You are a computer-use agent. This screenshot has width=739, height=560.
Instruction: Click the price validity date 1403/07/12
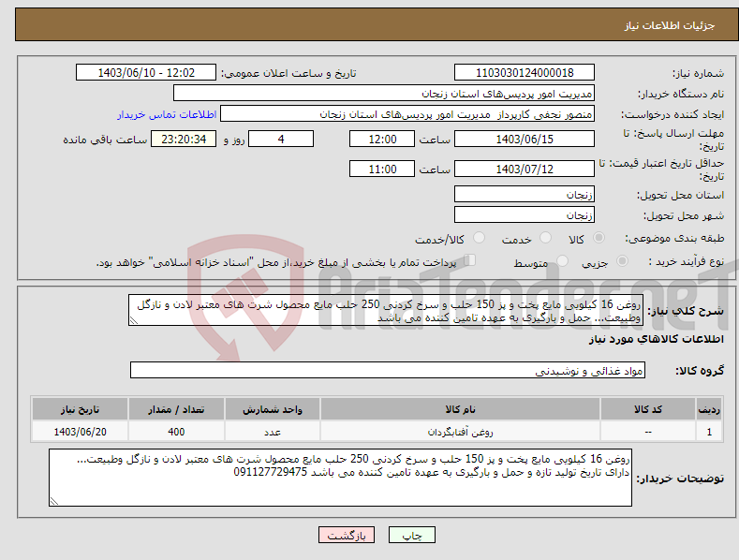coord(525,169)
